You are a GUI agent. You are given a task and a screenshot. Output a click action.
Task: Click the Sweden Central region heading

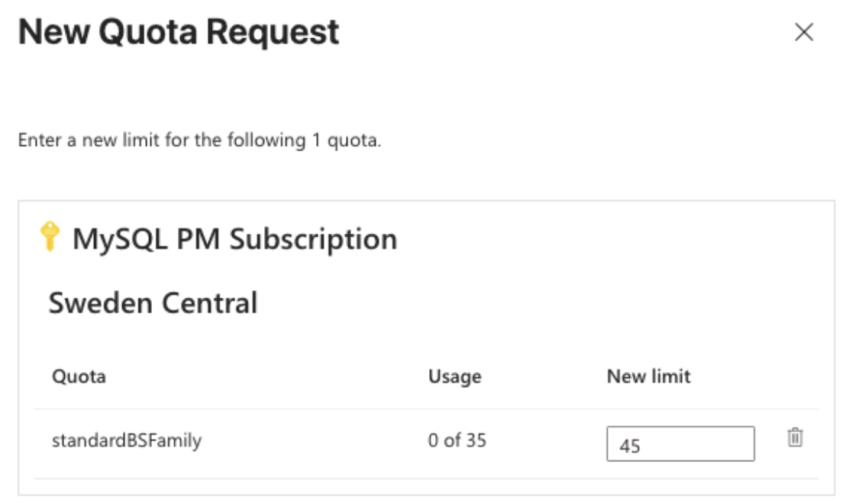[x=153, y=302]
